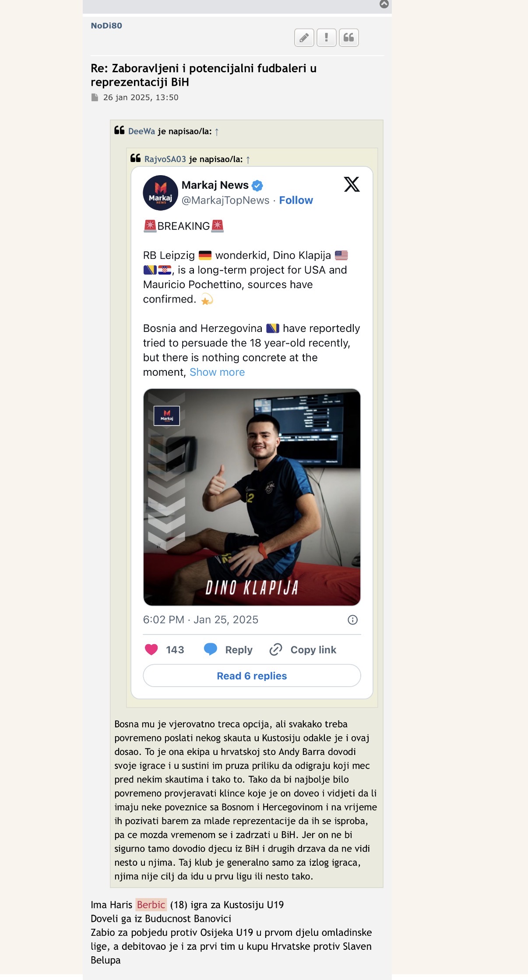Screen dimensions: 528x980
Task: Go to DeeWa's original post arrow
Action: pyautogui.click(x=217, y=131)
